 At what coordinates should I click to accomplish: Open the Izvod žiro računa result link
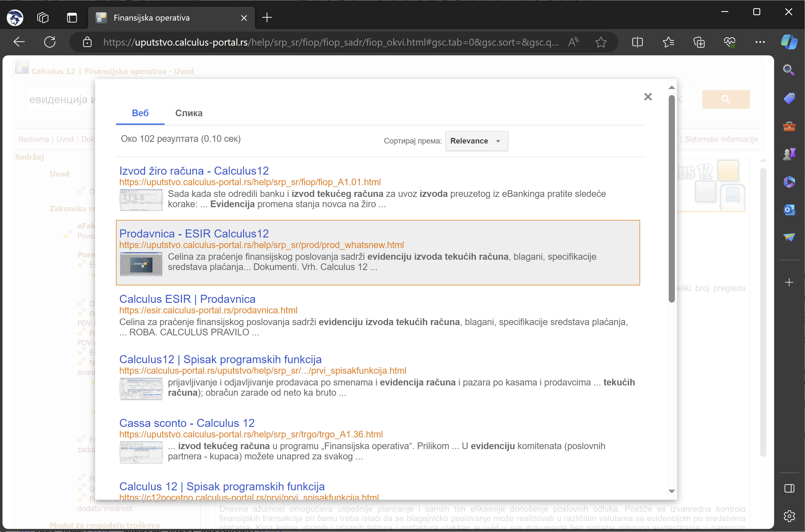click(x=194, y=171)
